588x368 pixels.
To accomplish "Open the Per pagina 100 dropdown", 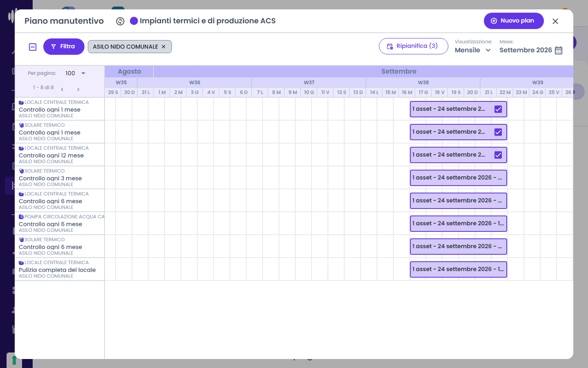I will pyautogui.click(x=76, y=74).
